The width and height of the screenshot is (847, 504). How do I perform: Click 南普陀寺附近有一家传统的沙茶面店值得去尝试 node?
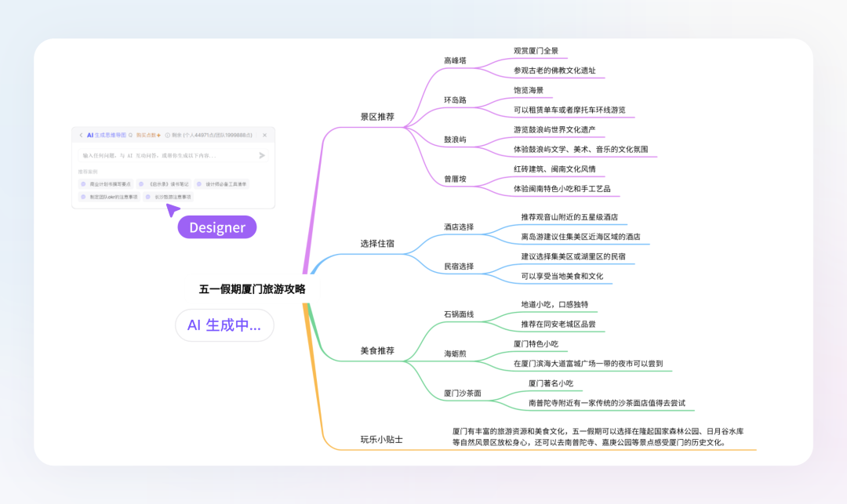(606, 403)
